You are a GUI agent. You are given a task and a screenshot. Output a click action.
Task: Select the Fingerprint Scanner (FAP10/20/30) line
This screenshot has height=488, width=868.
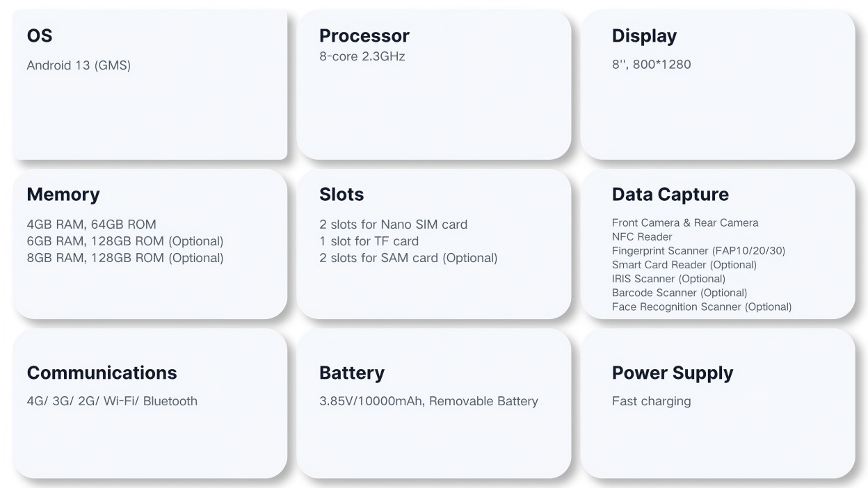tap(698, 251)
